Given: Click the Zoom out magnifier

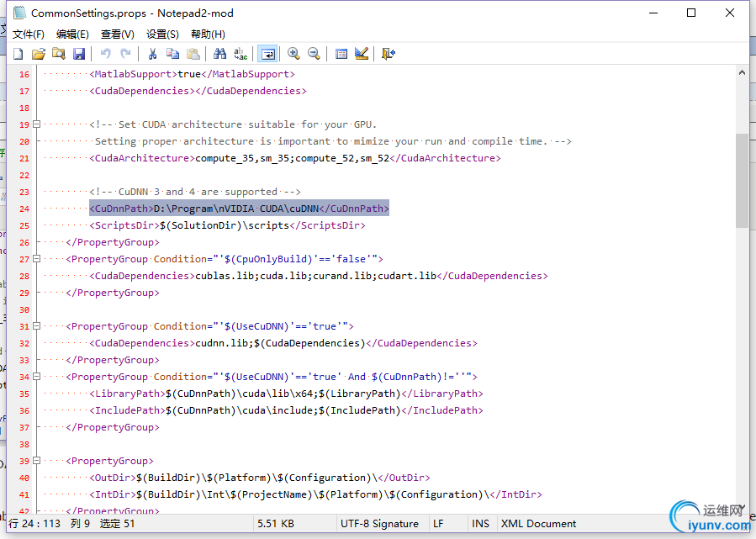Looking at the screenshot, I should (x=314, y=54).
